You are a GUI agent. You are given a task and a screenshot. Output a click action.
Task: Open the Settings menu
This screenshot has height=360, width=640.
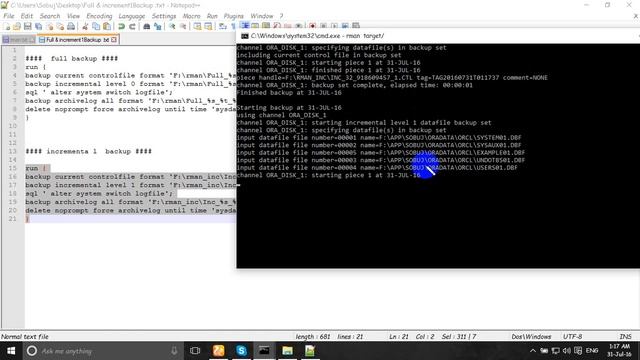[164, 16]
